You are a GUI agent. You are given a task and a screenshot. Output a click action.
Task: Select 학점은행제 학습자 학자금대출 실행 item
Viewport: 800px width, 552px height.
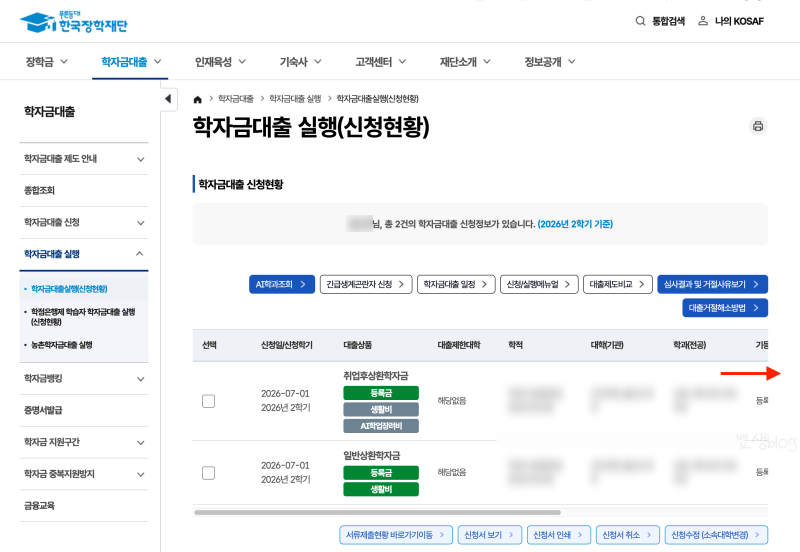(83, 316)
